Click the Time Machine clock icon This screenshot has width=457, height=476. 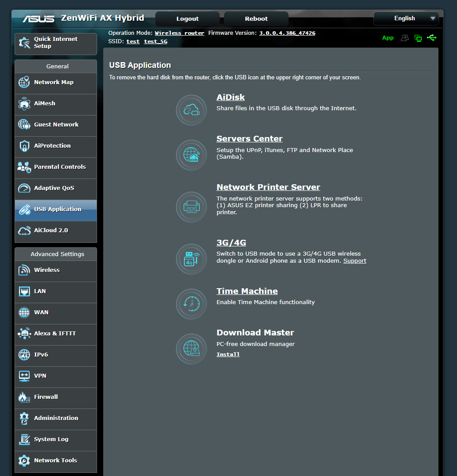pos(191,304)
